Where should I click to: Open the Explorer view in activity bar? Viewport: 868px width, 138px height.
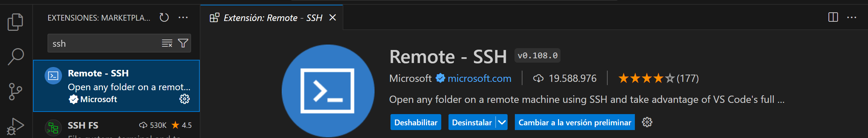pos(15,22)
